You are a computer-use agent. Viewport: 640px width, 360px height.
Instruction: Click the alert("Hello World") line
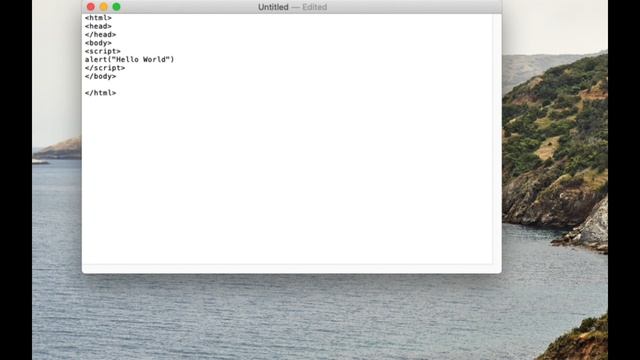click(129, 60)
